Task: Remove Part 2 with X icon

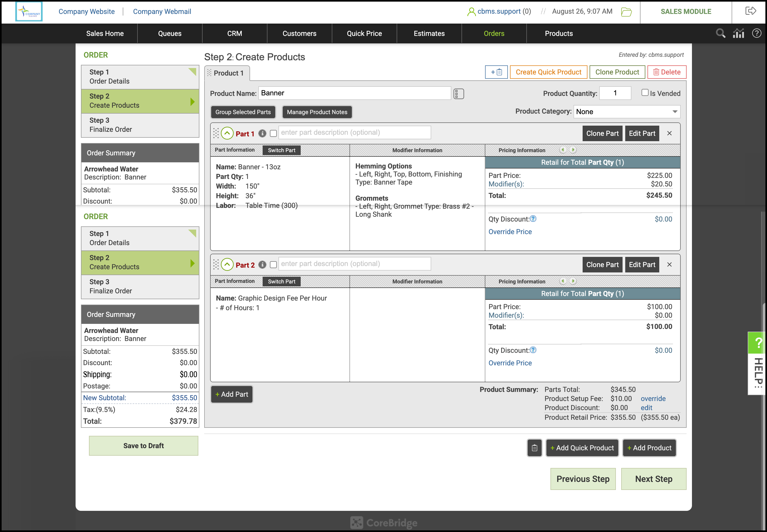Action: click(x=669, y=265)
